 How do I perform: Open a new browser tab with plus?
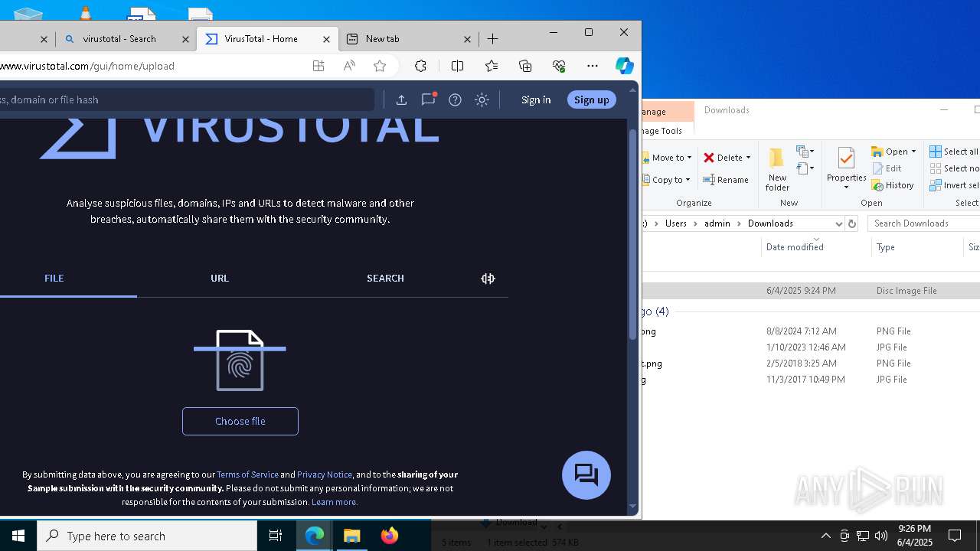493,39
